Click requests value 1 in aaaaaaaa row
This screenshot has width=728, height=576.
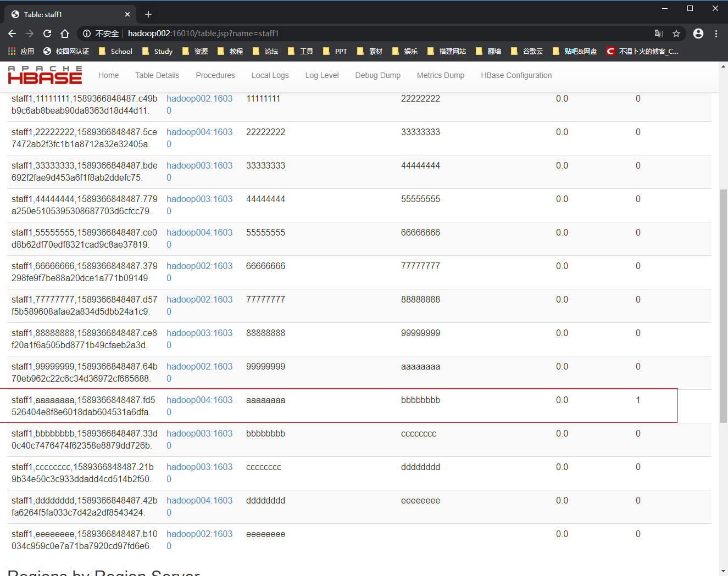tap(638, 400)
